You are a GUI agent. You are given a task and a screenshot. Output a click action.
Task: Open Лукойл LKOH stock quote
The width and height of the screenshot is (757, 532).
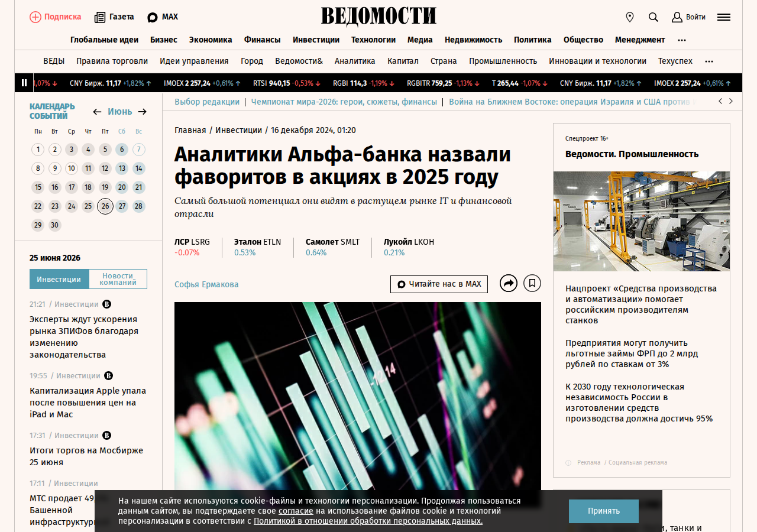pyautogui.click(x=409, y=247)
